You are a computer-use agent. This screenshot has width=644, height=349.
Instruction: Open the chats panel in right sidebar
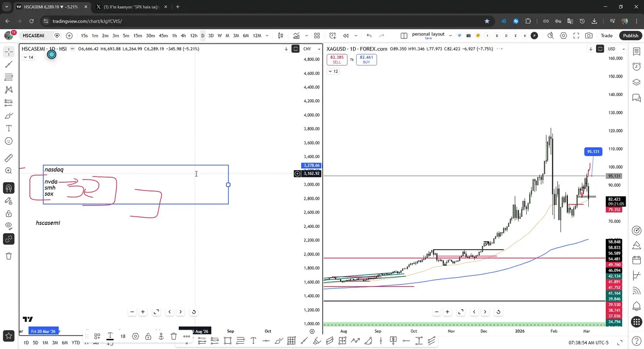pos(637,98)
